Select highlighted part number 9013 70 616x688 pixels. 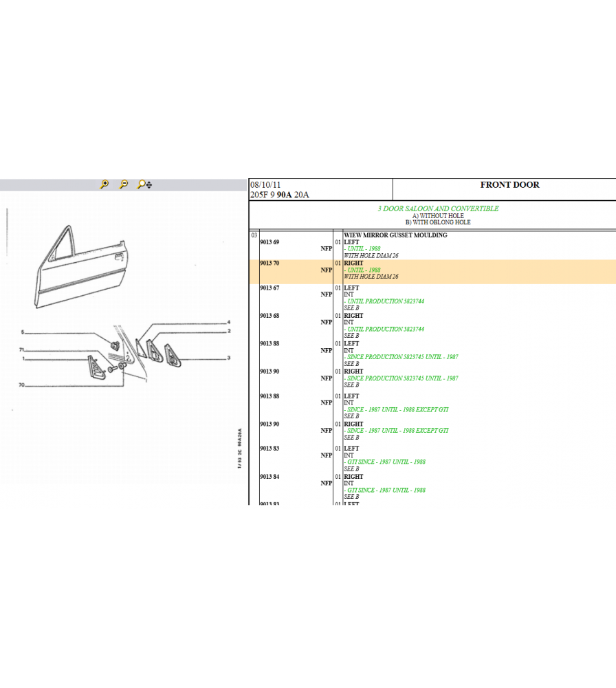click(269, 264)
